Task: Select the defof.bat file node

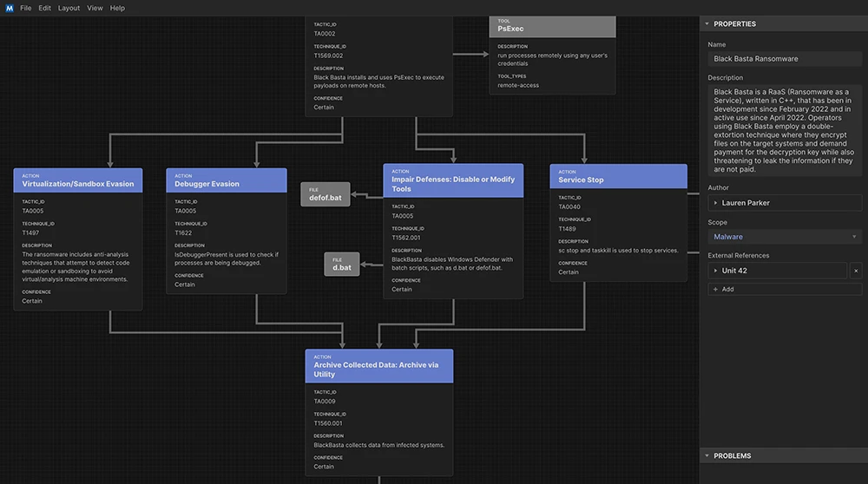Action: 325,195
